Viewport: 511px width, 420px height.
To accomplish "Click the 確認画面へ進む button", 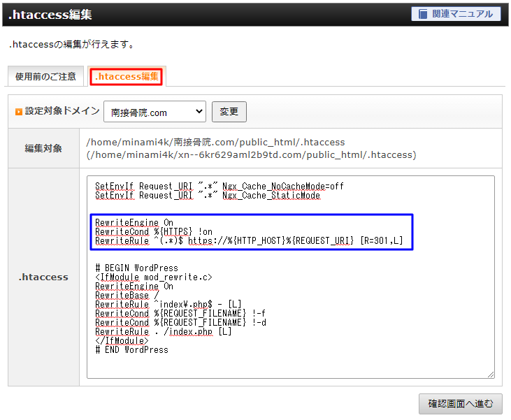I will 461,404.
